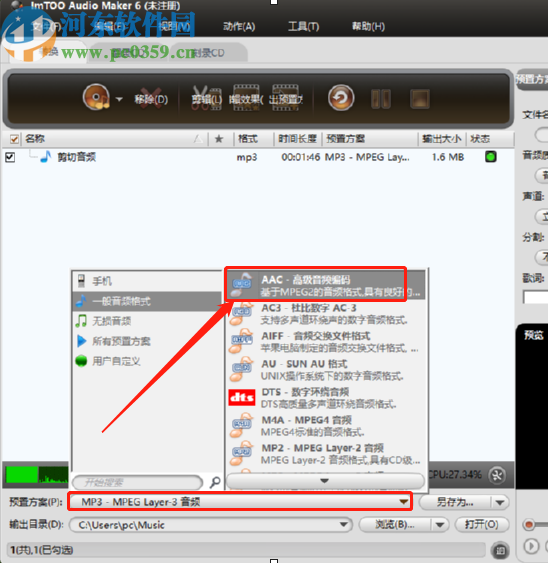This screenshot has width=548, height=563.
Task: Start conversion with the circular arrow icon
Action: pos(341,98)
